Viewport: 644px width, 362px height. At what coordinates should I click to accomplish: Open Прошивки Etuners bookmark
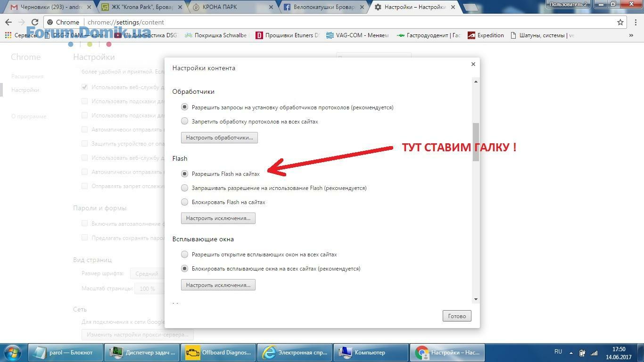coord(288,35)
